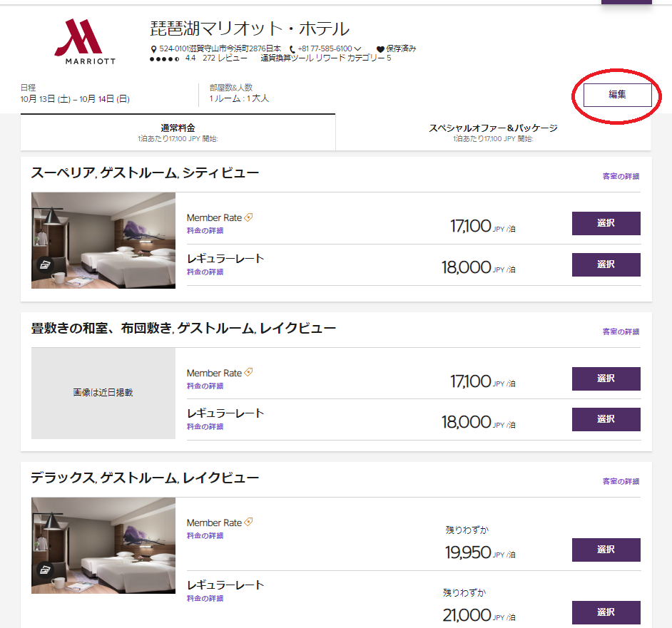672x628 pixels.
Task: Click the phone icon beside +81 77-585-6100
Action: [x=292, y=49]
